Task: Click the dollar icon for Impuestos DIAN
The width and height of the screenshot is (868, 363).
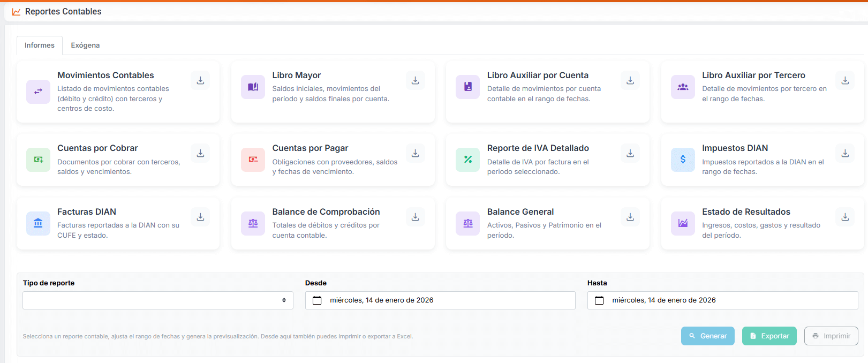Action: (x=683, y=160)
